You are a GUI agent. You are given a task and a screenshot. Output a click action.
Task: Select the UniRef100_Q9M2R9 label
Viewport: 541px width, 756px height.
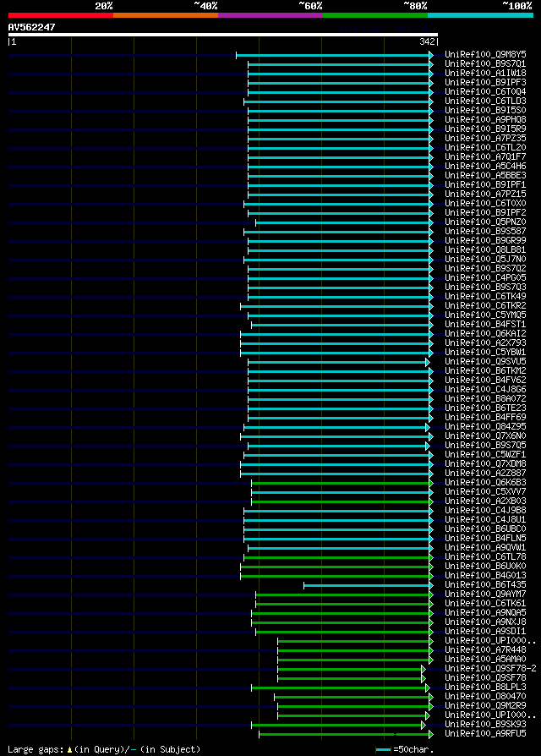[x=485, y=706]
